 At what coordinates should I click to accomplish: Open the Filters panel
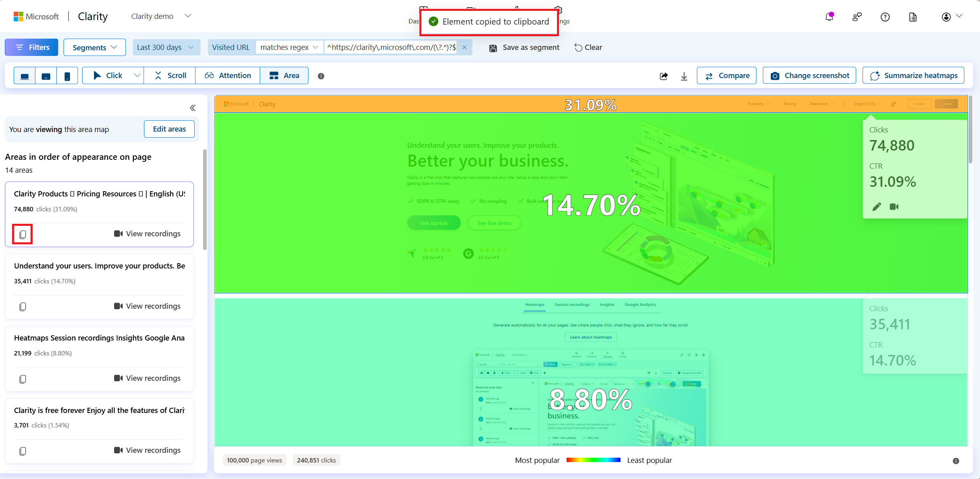pos(31,47)
